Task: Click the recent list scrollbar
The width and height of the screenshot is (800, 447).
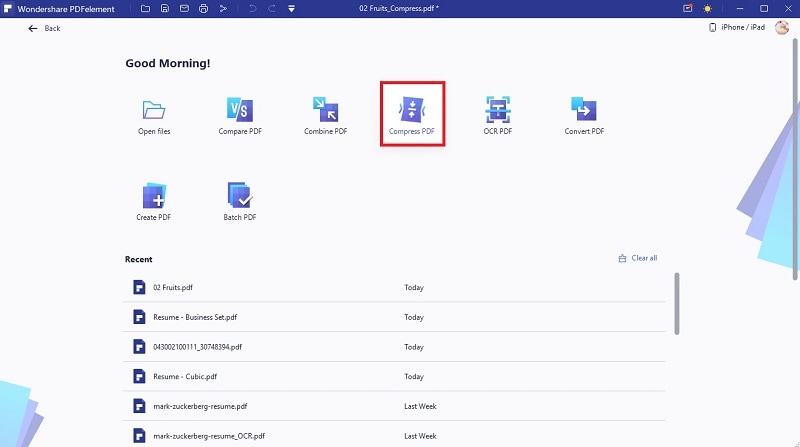Action: [677, 304]
